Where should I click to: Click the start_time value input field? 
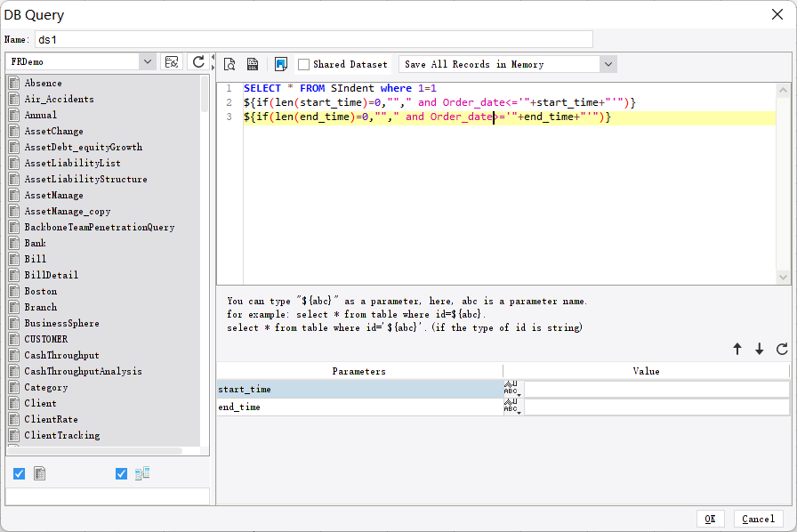(656, 389)
